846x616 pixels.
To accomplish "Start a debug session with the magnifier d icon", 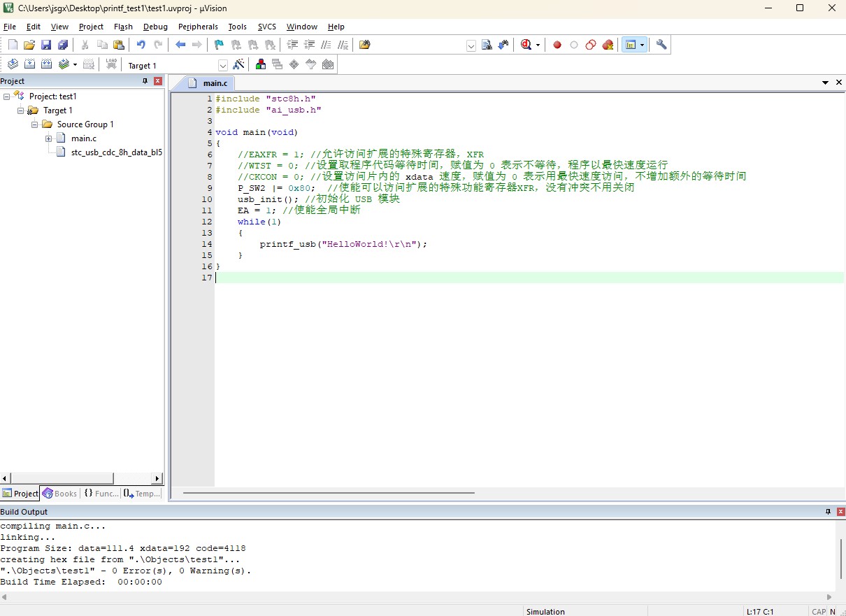I will [x=526, y=45].
